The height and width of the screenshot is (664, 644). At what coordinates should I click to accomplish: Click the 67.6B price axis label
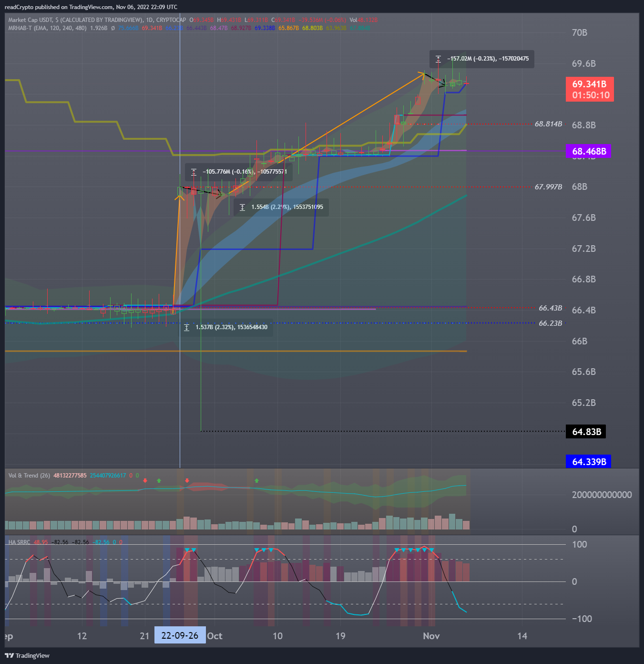pos(584,218)
